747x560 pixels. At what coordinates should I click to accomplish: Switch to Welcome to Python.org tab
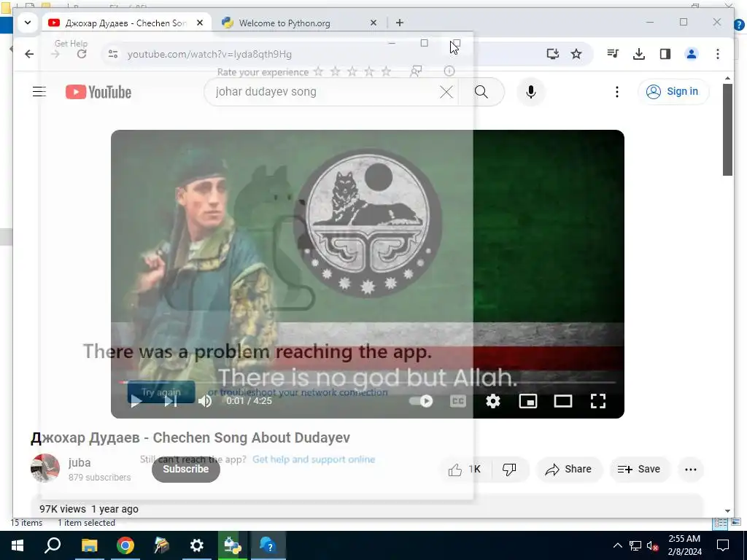coord(298,23)
